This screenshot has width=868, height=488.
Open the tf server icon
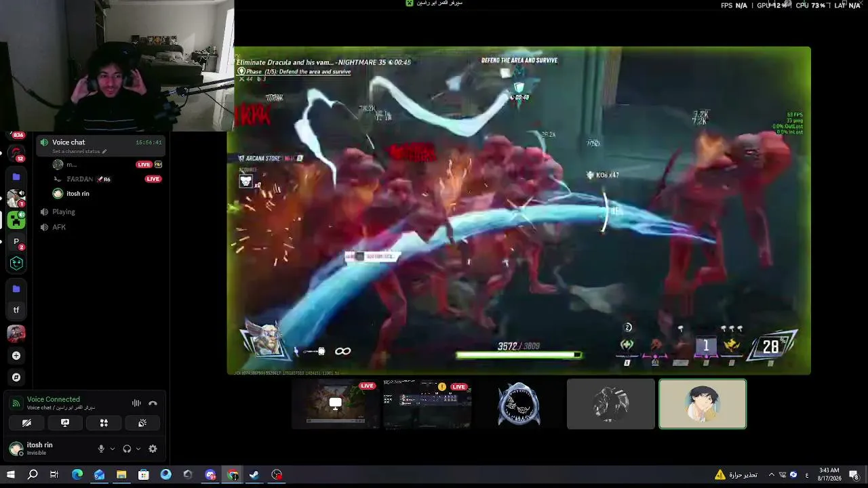16,310
